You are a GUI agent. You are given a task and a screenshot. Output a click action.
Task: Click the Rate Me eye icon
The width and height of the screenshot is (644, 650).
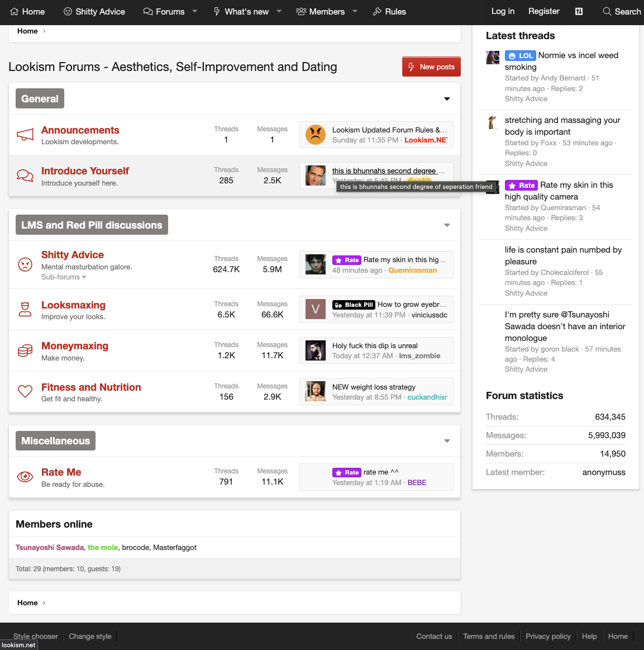25,477
